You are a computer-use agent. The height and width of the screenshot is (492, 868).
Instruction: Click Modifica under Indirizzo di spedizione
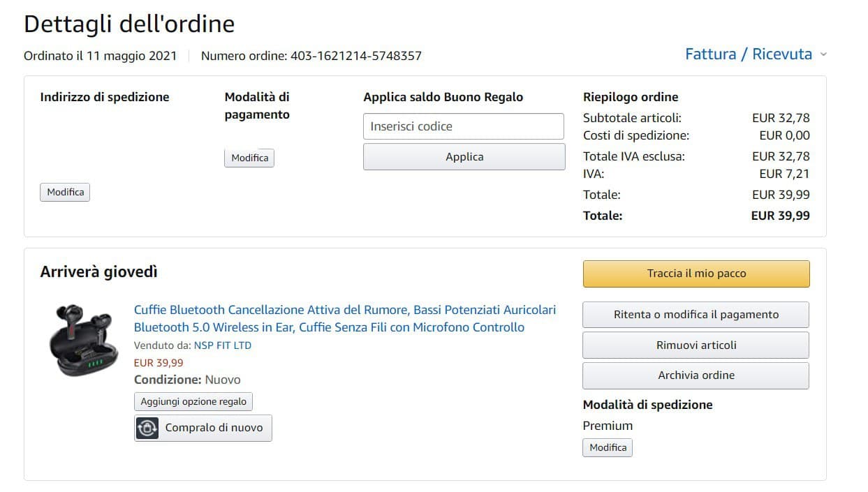65,192
